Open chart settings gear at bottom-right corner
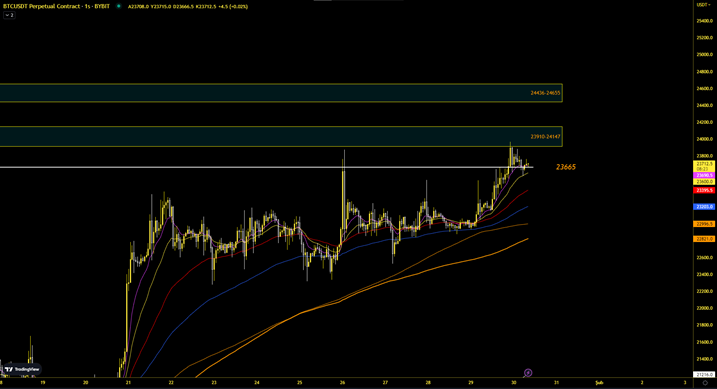Image resolution: width=717 pixels, height=389 pixels. 705,383
